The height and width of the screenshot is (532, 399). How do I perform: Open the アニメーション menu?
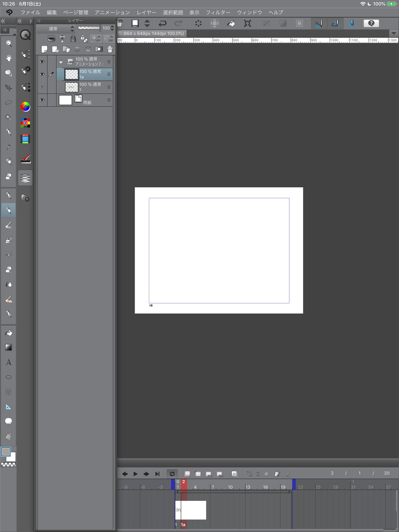[112, 12]
